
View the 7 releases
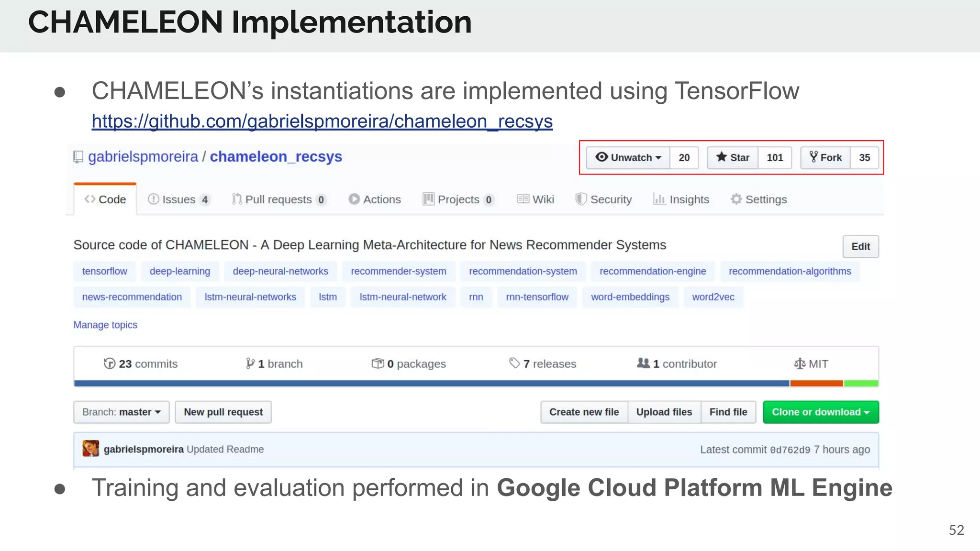tap(543, 364)
